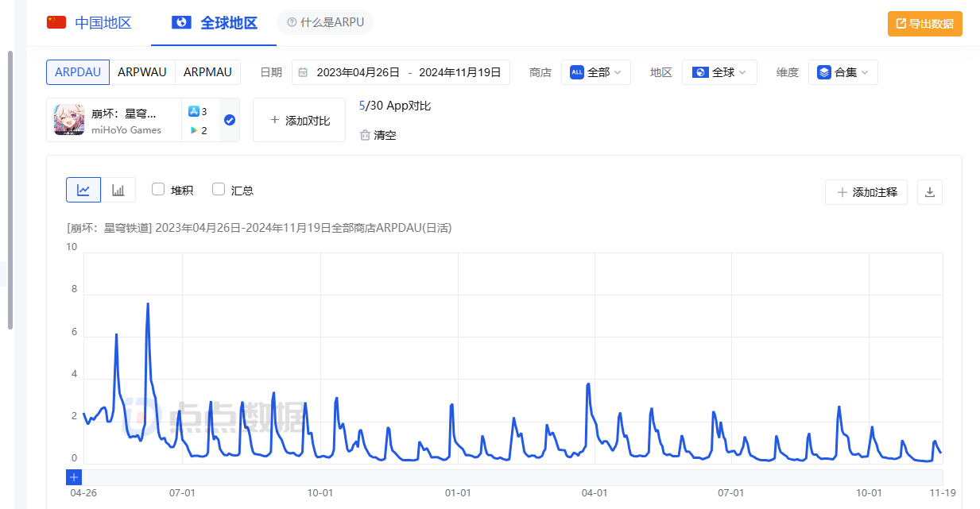Click the blue plus icon below chart

pyautogui.click(x=74, y=477)
